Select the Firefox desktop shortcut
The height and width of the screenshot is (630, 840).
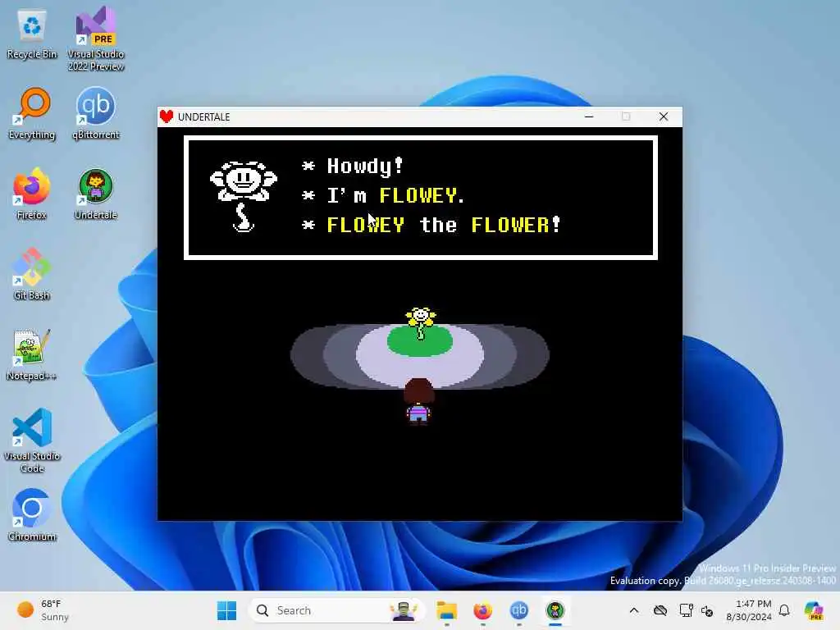(x=32, y=194)
